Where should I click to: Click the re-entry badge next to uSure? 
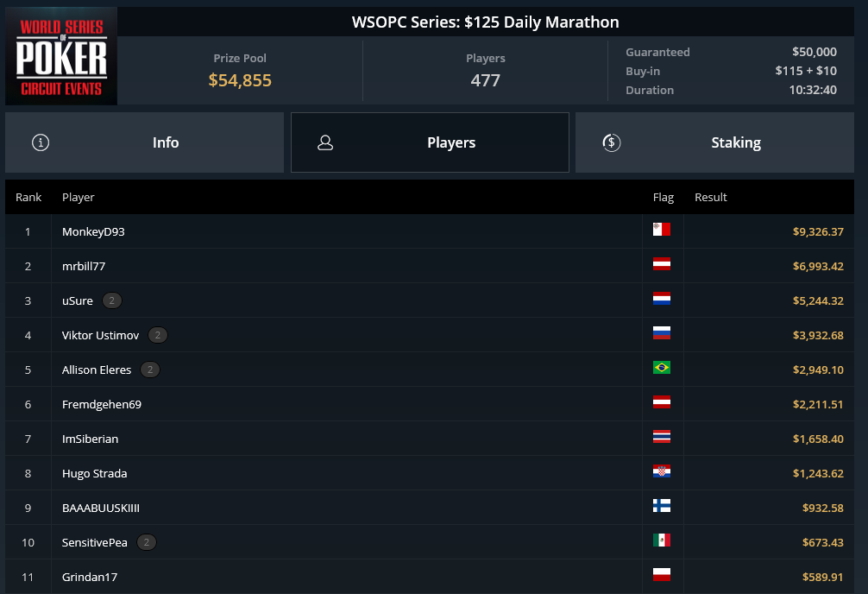[112, 300]
